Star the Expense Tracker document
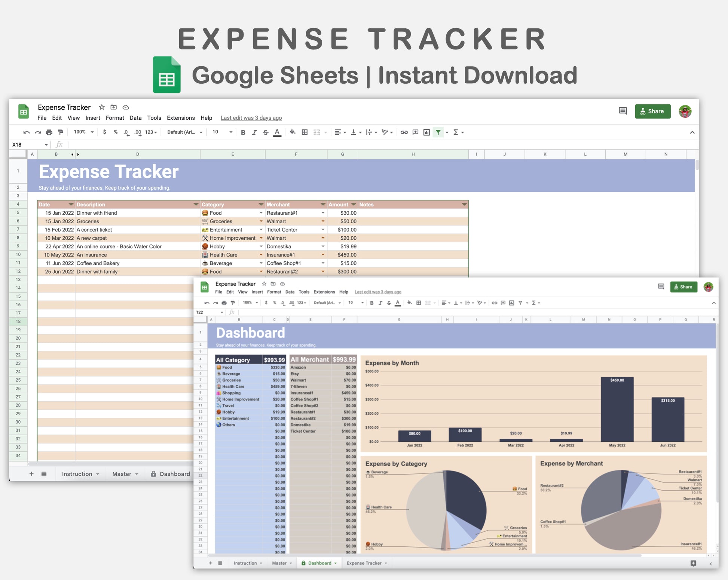The image size is (728, 580). click(102, 107)
